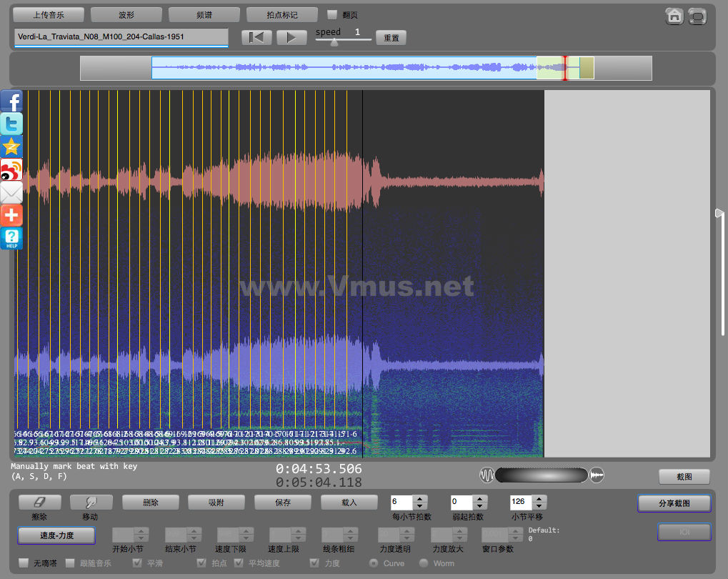The width and height of the screenshot is (728, 579).
Task: Open the HELP question mark icon
Action: click(x=11, y=238)
